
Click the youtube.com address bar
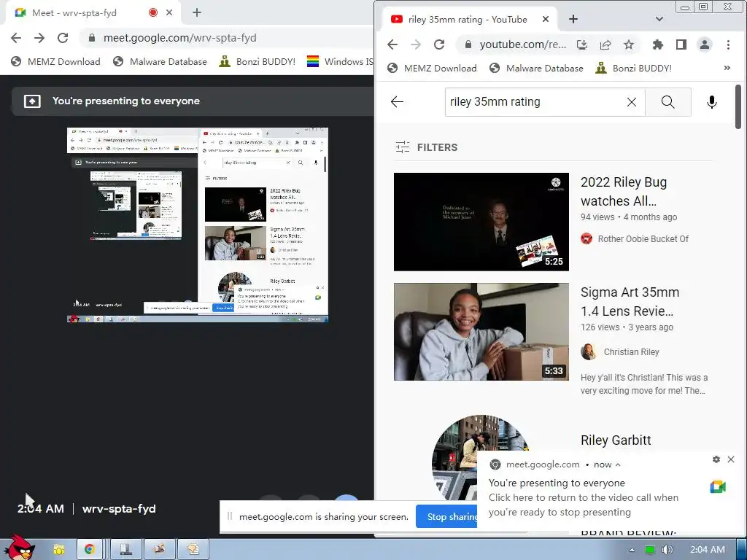click(x=522, y=44)
